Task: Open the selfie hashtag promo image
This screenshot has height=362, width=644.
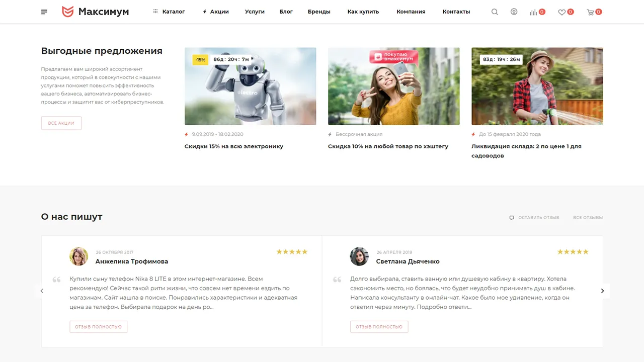Action: 394,86
